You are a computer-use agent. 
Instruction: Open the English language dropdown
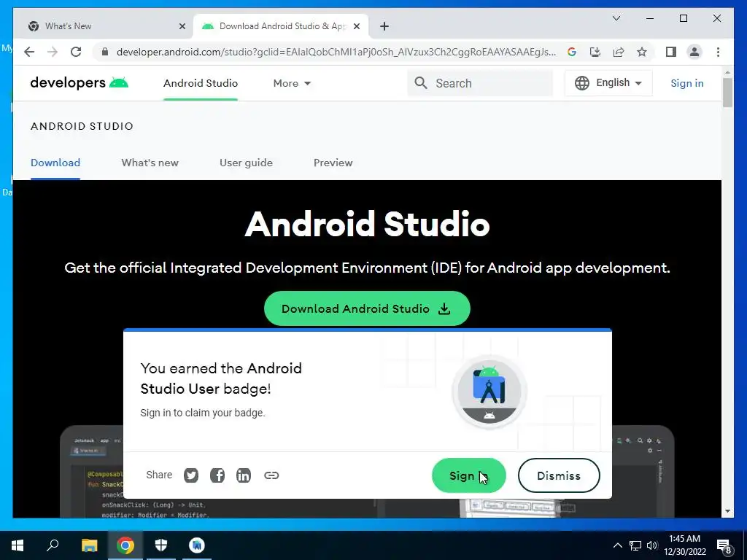pyautogui.click(x=608, y=83)
